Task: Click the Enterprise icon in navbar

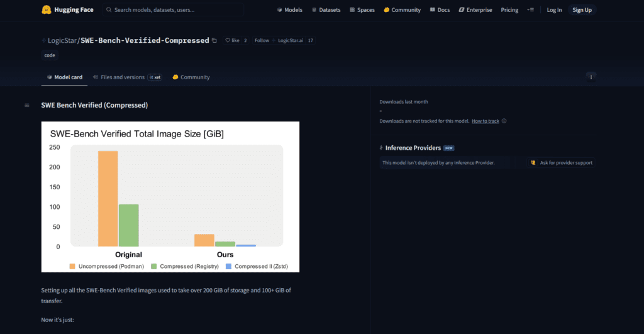Action: 461,10
